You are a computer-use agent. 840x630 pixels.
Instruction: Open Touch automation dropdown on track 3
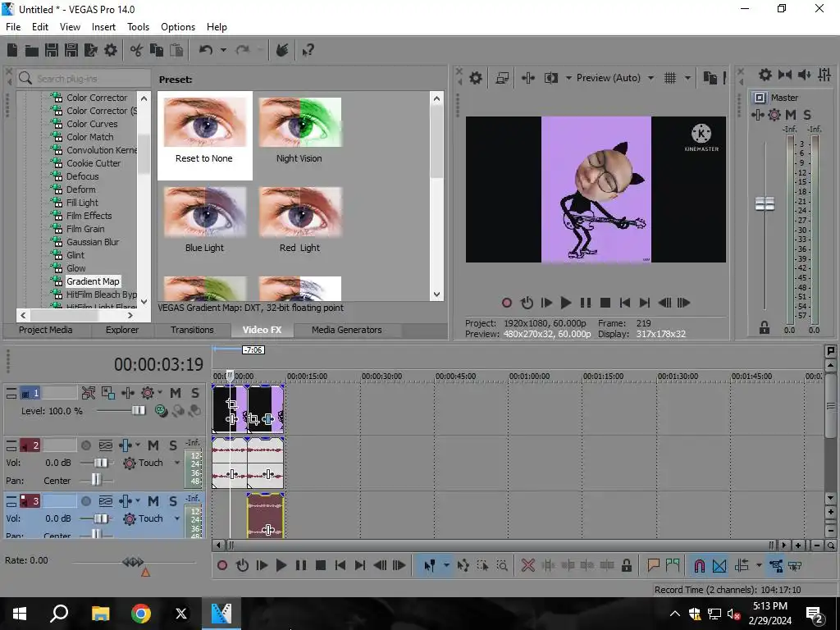(x=177, y=518)
